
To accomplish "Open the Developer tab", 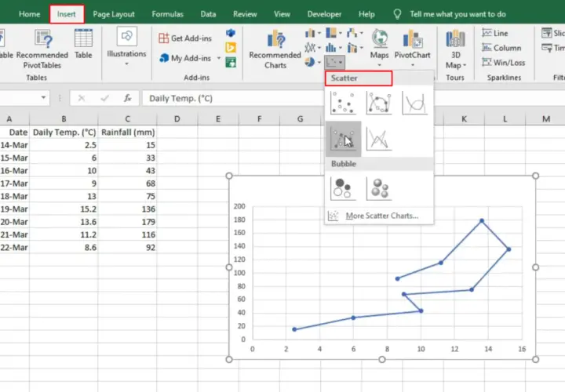I will tap(324, 14).
